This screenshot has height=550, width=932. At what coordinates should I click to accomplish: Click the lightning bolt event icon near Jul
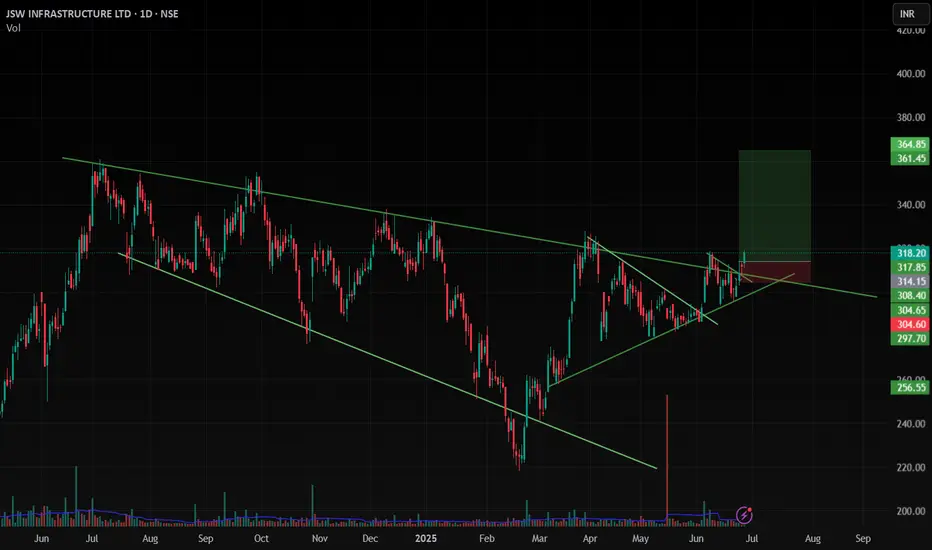(744, 515)
